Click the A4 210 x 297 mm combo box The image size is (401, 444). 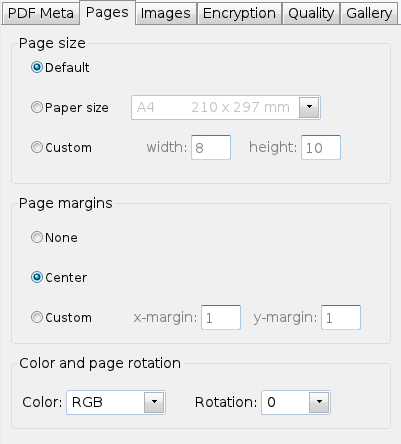click(x=226, y=107)
